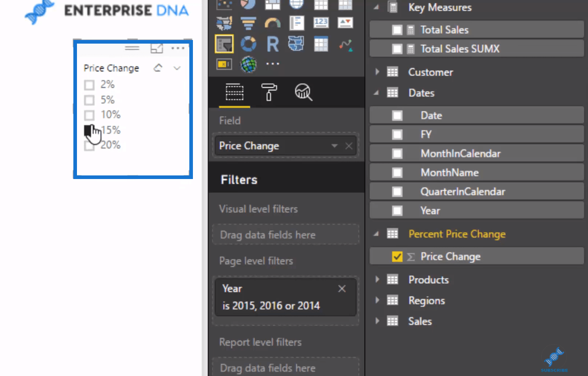This screenshot has width=588, height=376.
Task: Select the yellow custom visual icon
Action: (224, 65)
